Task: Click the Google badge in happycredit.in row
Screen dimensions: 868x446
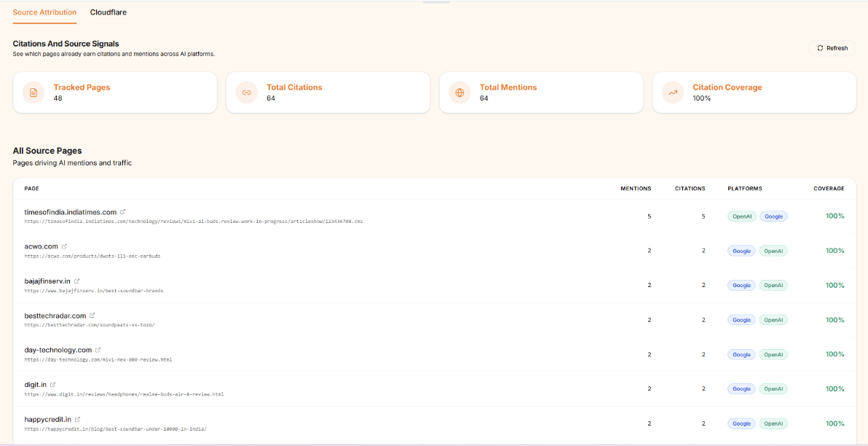Action: (741, 424)
